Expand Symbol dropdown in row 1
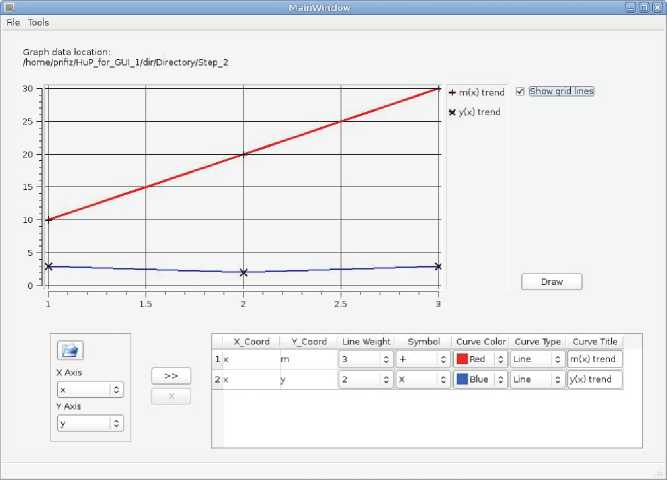 423,358
